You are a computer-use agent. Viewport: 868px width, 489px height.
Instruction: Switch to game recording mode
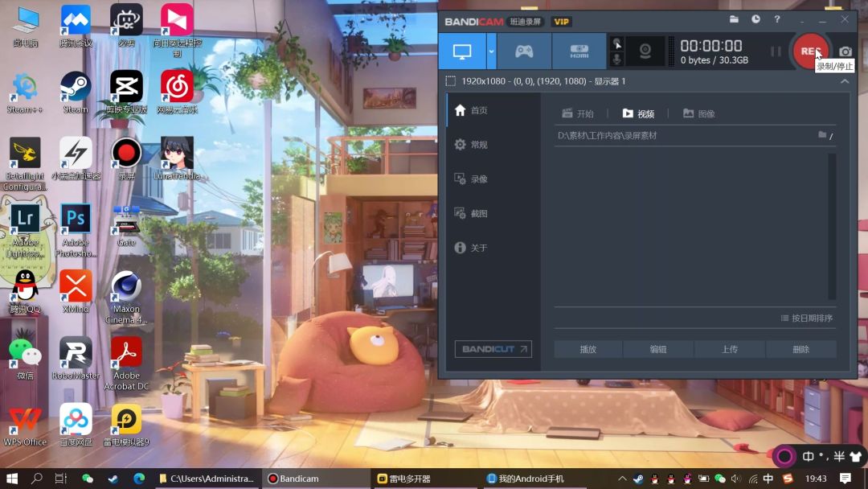524,51
